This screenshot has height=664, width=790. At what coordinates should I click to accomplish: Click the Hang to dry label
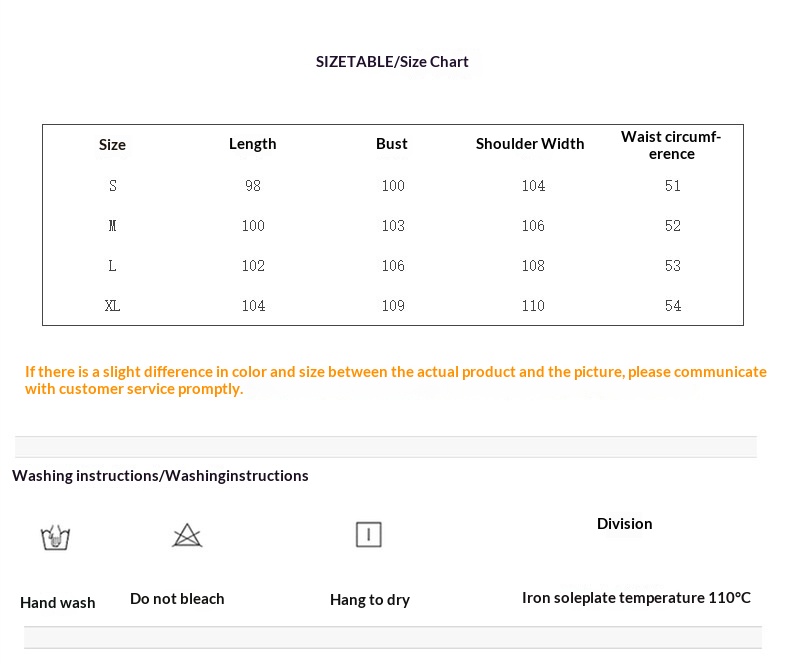tap(370, 600)
